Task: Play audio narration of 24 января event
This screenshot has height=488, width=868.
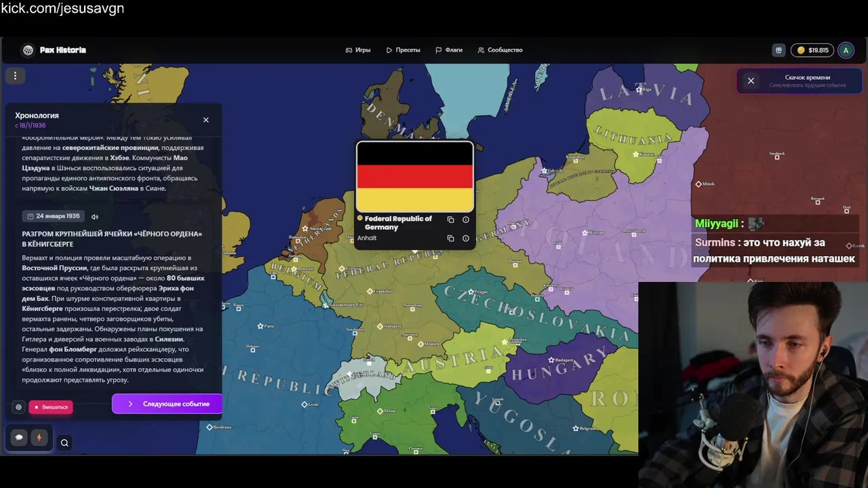Action: [95, 217]
